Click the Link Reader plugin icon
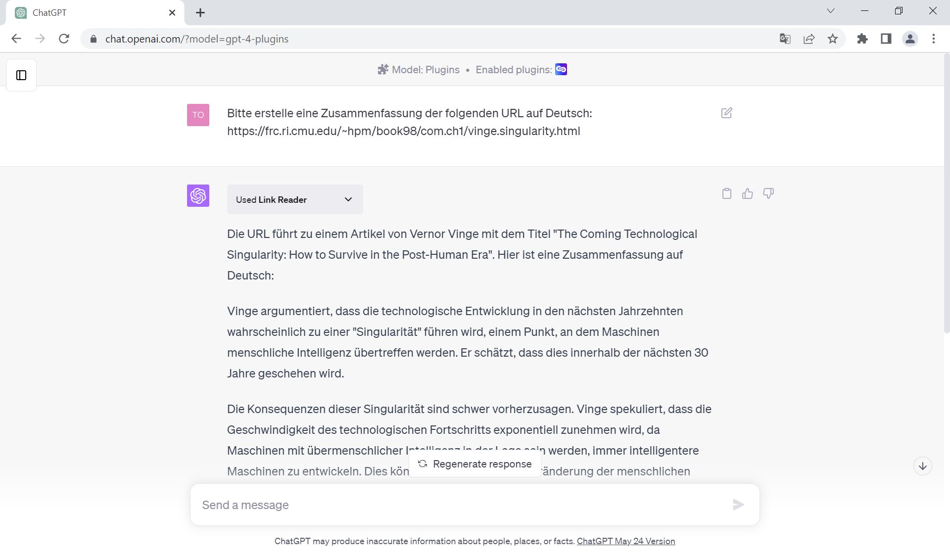This screenshot has height=560, width=950. [561, 69]
